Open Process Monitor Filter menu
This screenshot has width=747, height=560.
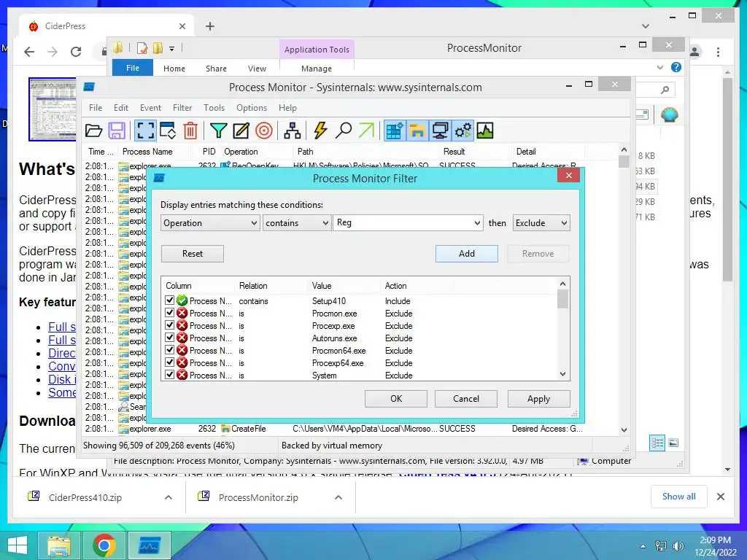[x=182, y=108]
